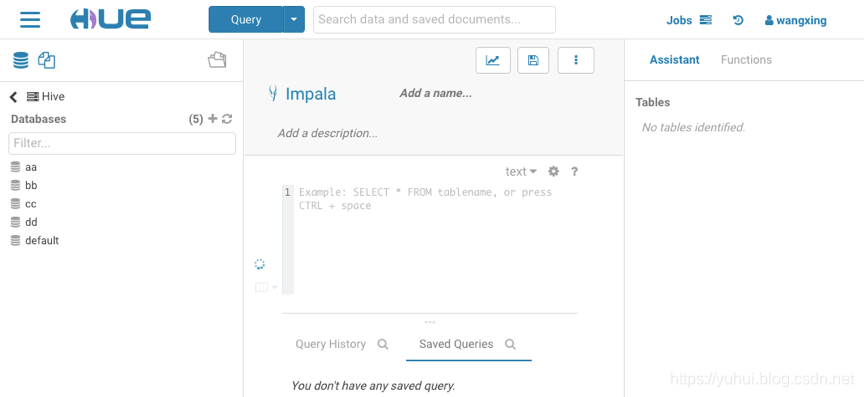This screenshot has width=864, height=397.
Task: Expand the Query button dropdown arrow
Action: pos(294,20)
